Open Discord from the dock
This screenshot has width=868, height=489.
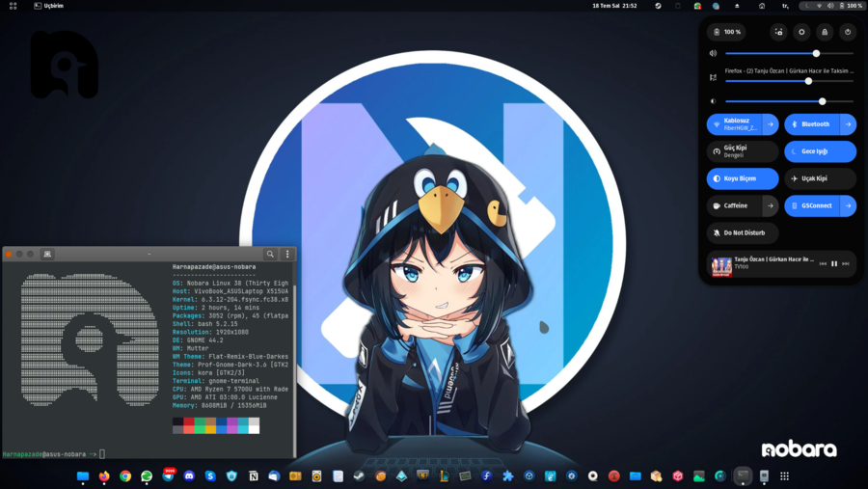pyautogui.click(x=189, y=475)
